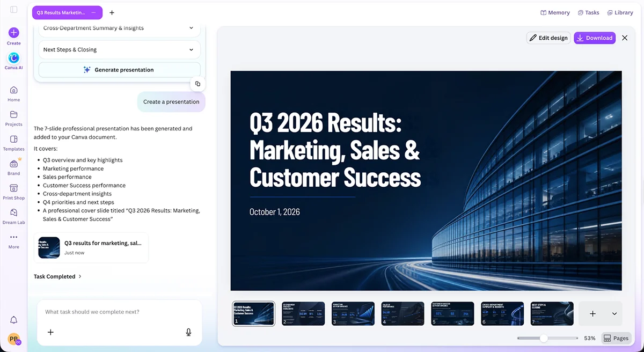Screen dimensions: 644x352
Task: Toggle the sidebar panel icon
Action: click(x=14, y=10)
